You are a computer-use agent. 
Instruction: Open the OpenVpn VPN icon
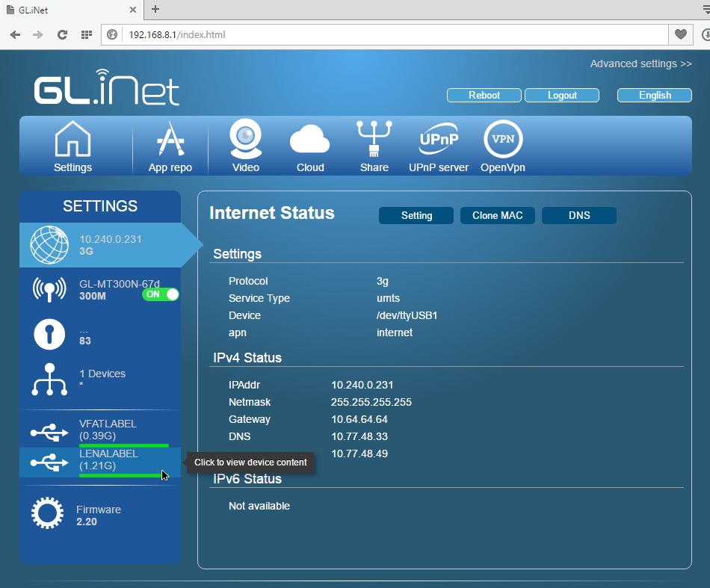[503, 139]
